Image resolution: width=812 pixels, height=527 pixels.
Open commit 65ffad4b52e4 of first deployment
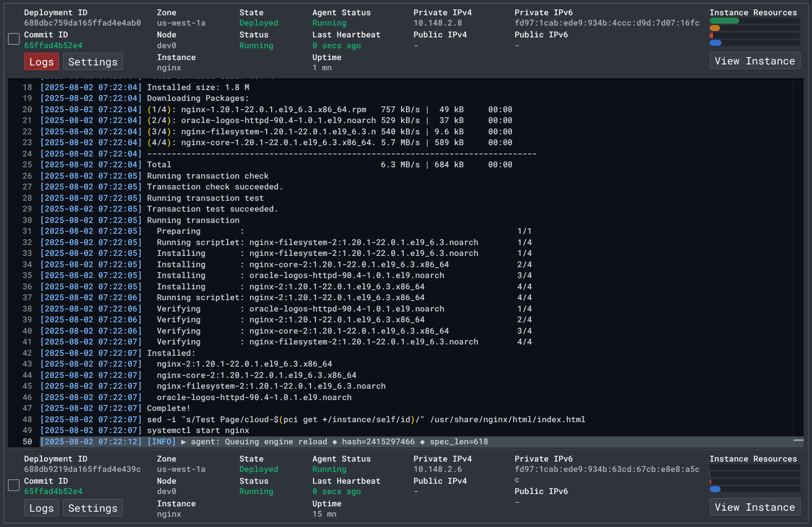pos(53,45)
